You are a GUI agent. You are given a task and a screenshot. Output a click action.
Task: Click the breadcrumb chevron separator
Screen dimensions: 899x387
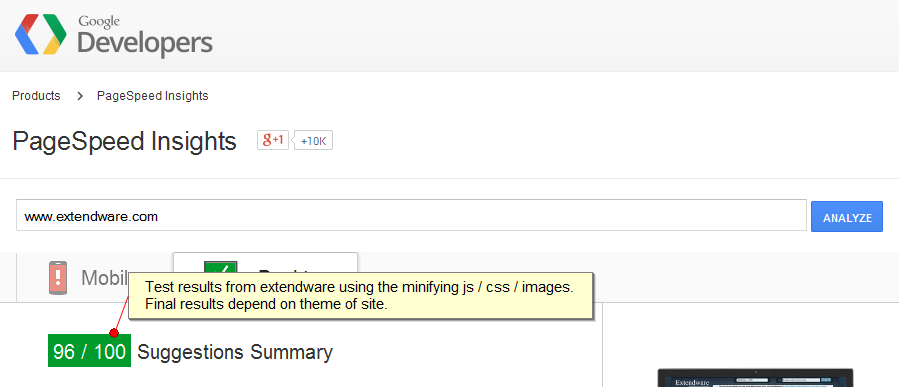tap(80, 96)
